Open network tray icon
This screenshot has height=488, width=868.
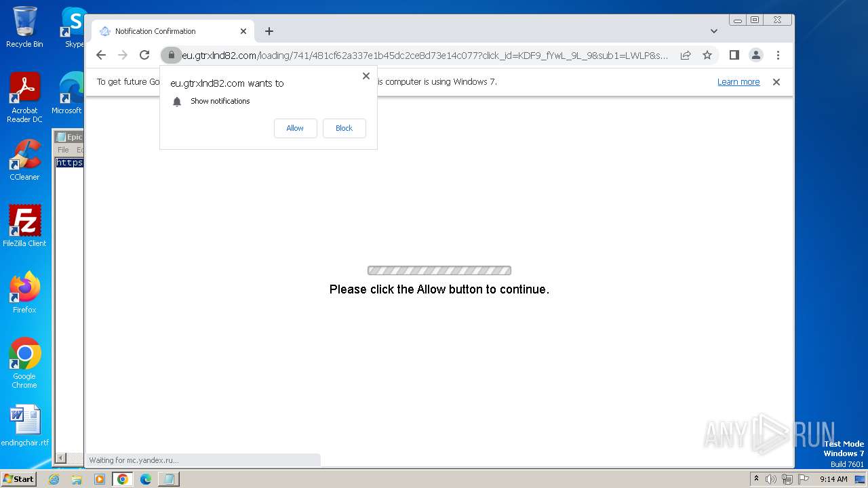click(787, 479)
